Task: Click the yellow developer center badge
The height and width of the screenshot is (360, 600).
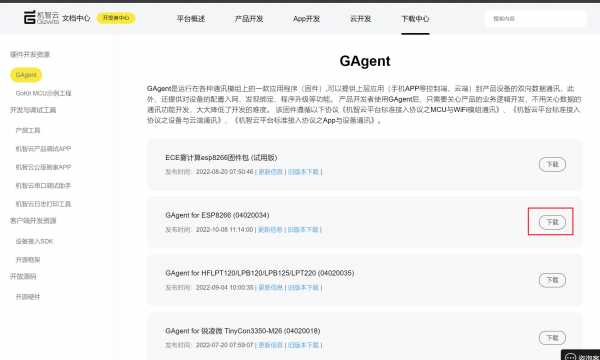Action: (116, 18)
